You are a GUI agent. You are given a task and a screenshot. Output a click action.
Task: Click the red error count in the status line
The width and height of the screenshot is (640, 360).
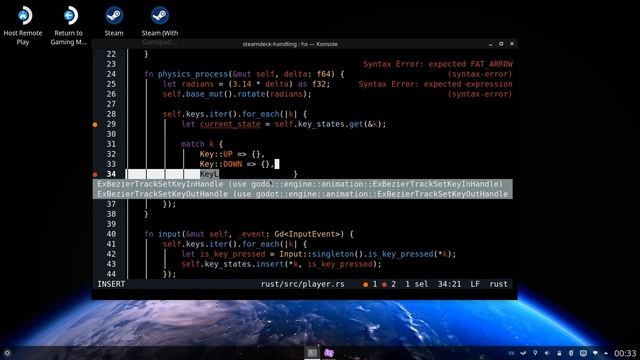[389, 284]
